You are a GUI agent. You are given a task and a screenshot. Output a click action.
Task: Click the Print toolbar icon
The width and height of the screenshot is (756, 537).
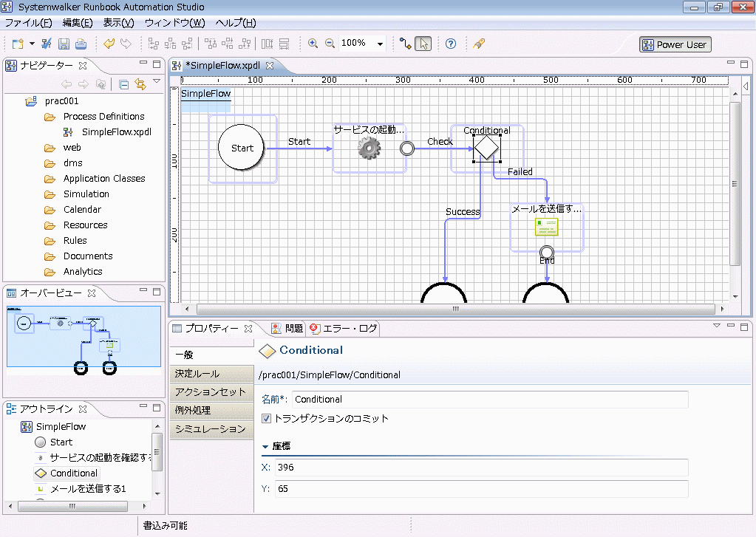click(81, 44)
